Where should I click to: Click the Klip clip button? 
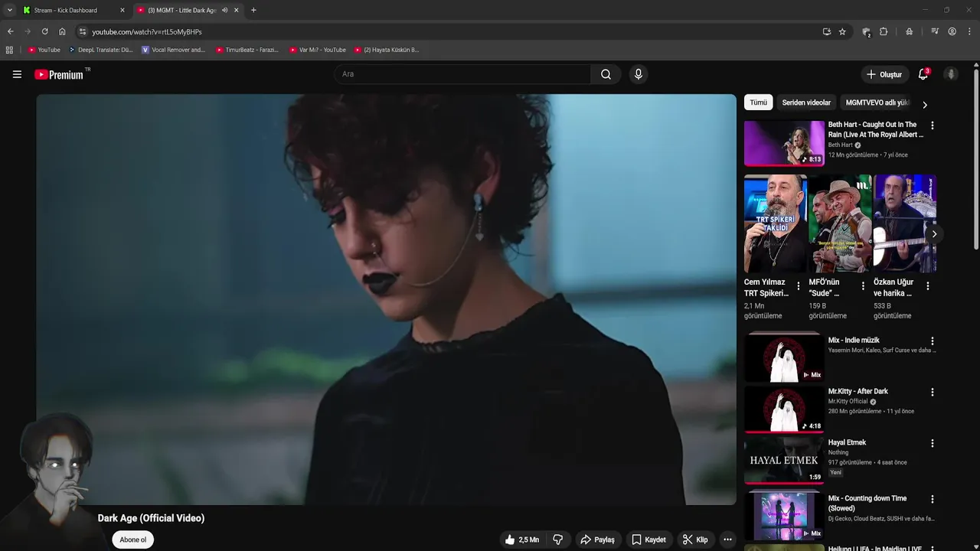pos(695,540)
